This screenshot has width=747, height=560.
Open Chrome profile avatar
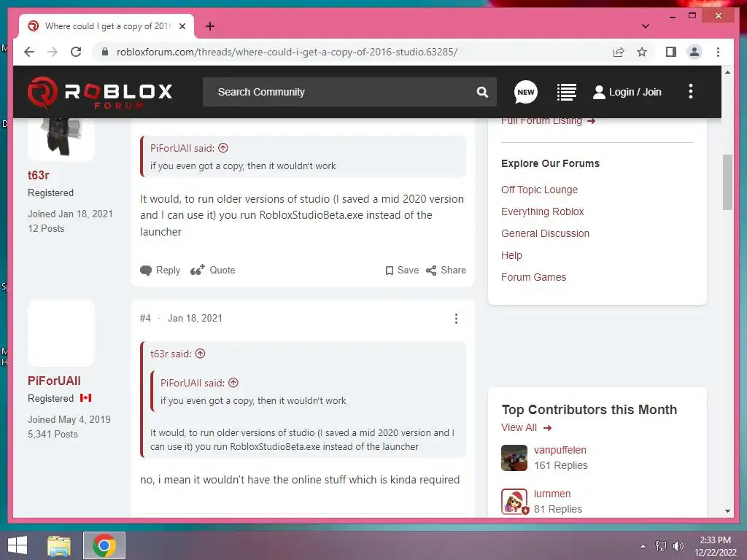point(694,52)
